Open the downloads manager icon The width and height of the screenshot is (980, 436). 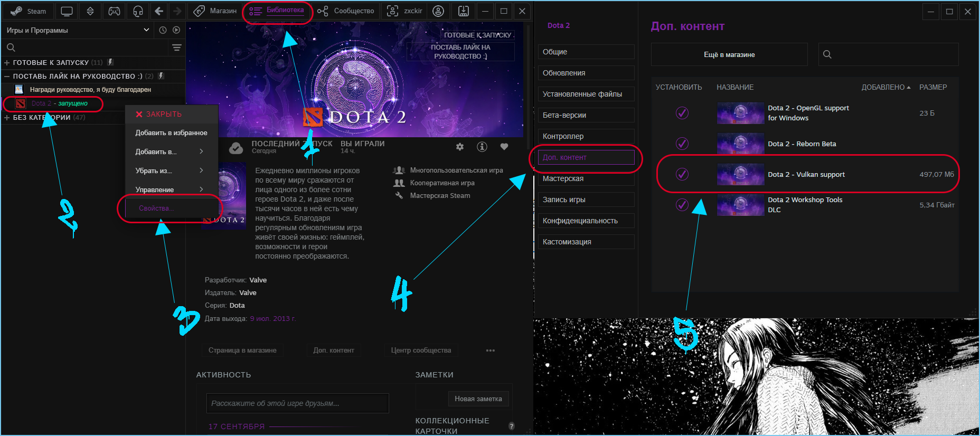[x=463, y=11]
